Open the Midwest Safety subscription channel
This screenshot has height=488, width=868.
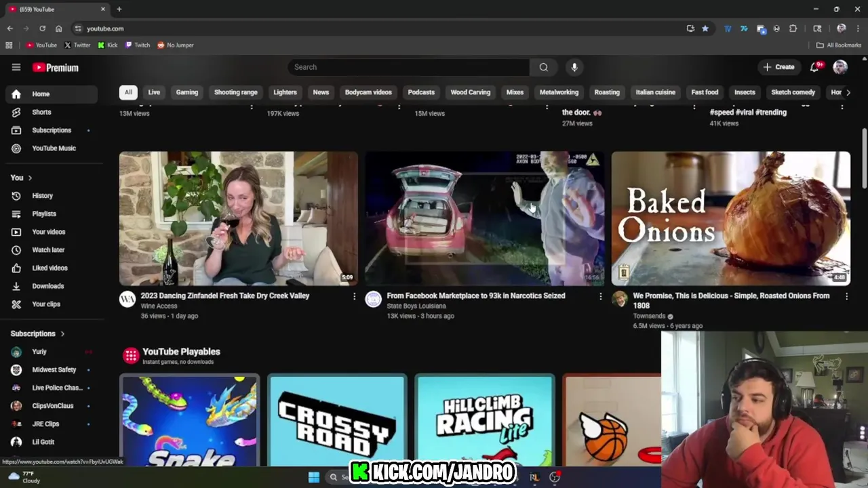pyautogui.click(x=52, y=370)
